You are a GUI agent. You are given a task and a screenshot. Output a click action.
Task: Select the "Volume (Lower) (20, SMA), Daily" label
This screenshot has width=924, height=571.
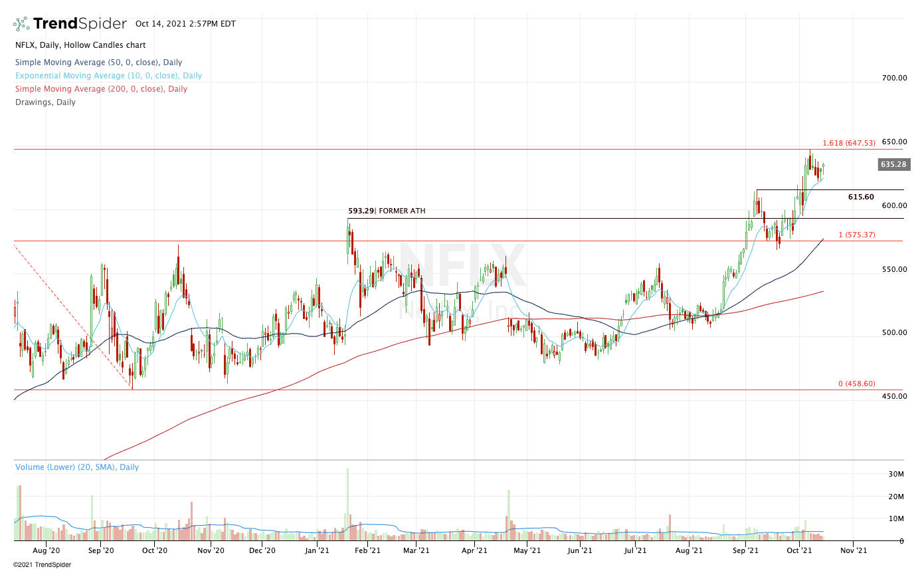tap(77, 467)
